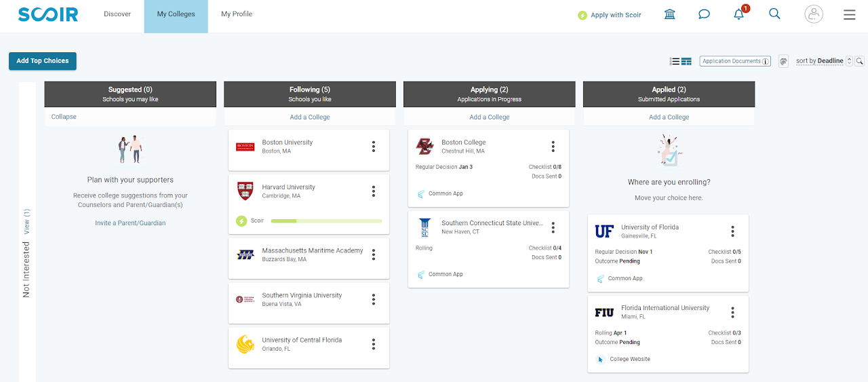Click the FIU logo

coord(604,313)
